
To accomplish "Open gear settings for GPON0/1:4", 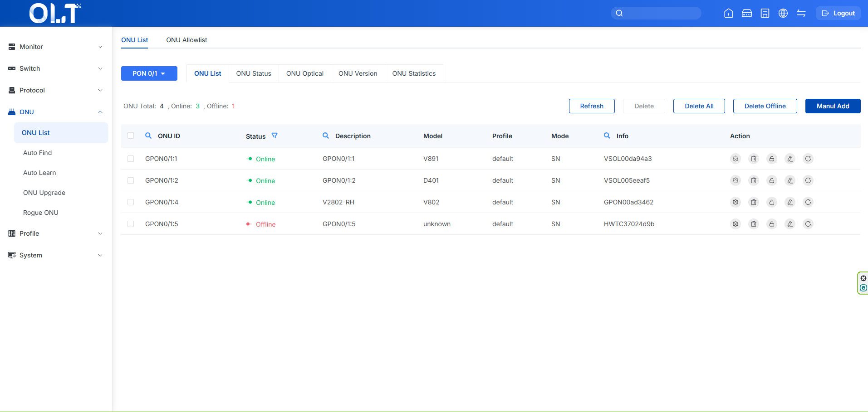I will pyautogui.click(x=736, y=202).
